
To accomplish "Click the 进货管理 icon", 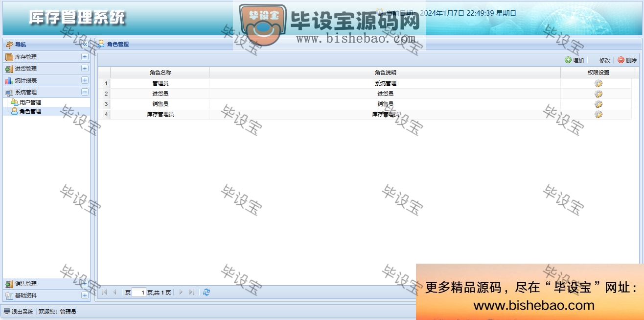I will point(9,69).
